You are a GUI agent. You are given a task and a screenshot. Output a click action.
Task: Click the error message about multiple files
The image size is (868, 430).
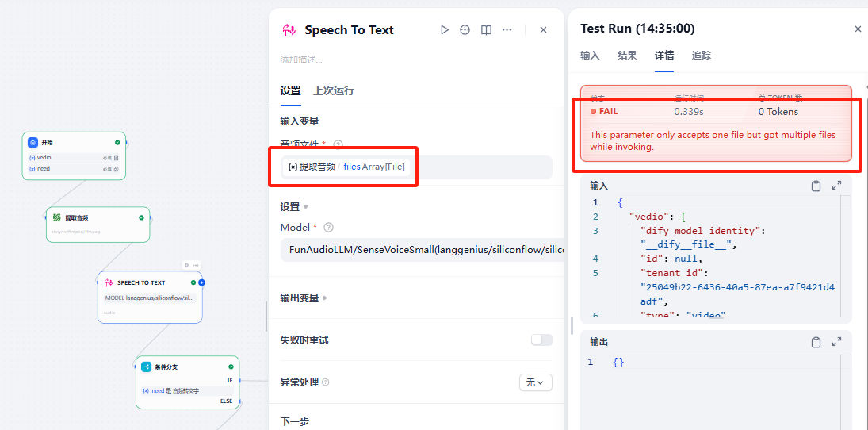[713, 140]
